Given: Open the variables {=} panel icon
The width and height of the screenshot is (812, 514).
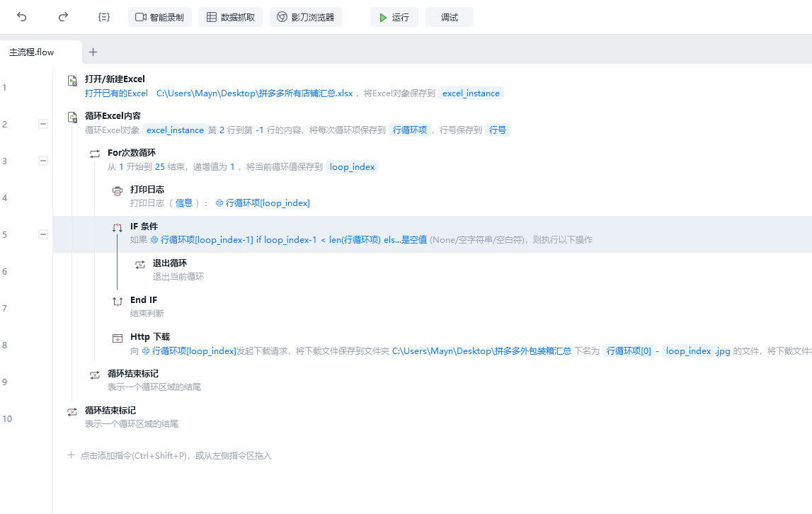Looking at the screenshot, I should (104, 17).
